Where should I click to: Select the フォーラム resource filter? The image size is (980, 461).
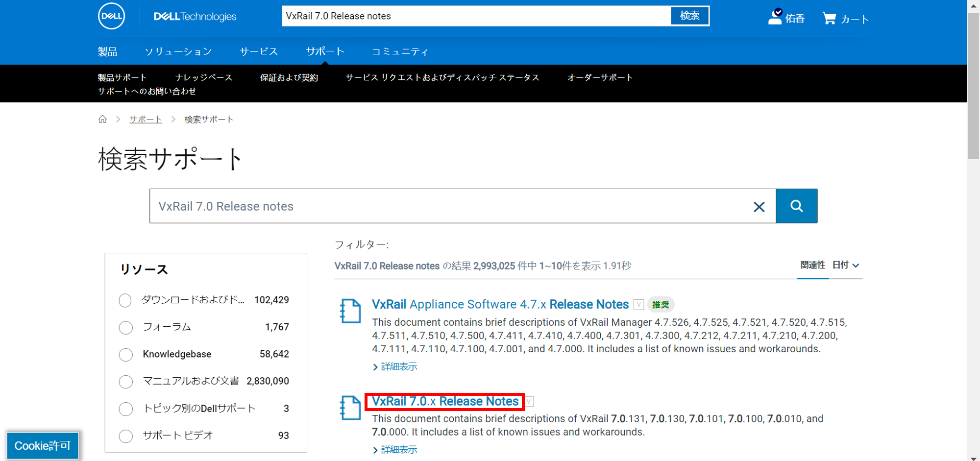click(x=125, y=327)
